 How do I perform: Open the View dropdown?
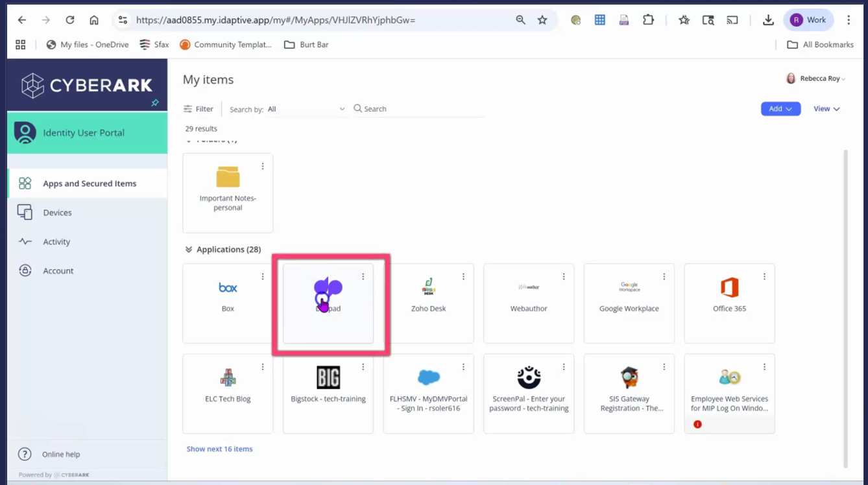click(x=826, y=109)
